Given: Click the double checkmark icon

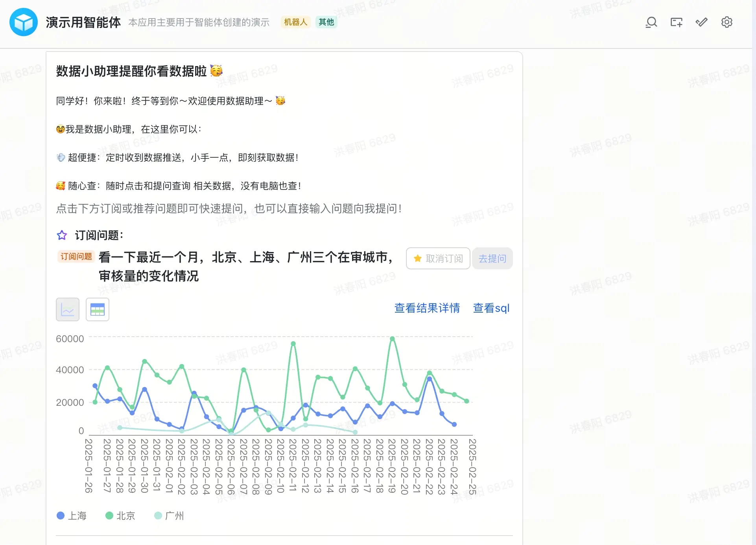Looking at the screenshot, I should [x=701, y=22].
